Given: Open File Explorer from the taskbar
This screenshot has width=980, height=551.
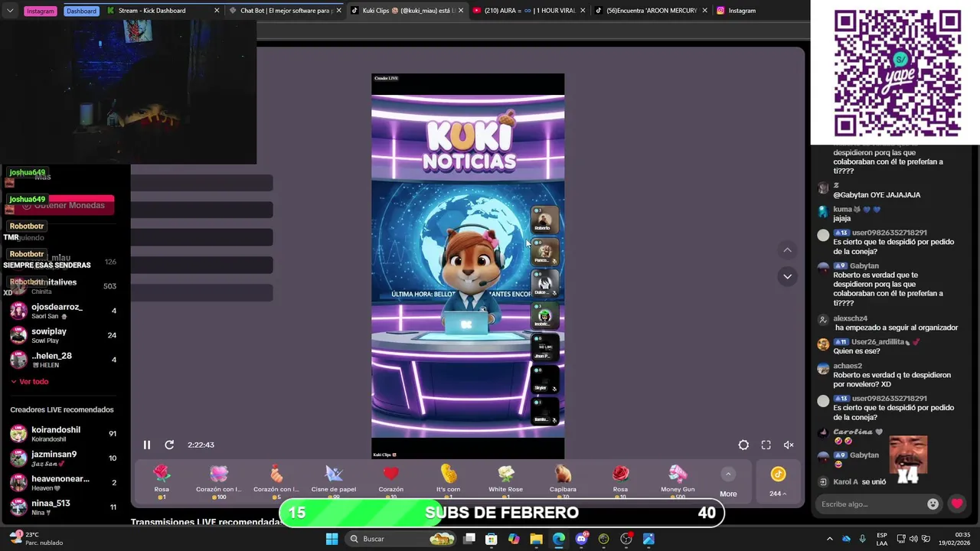Looking at the screenshot, I should point(536,539).
